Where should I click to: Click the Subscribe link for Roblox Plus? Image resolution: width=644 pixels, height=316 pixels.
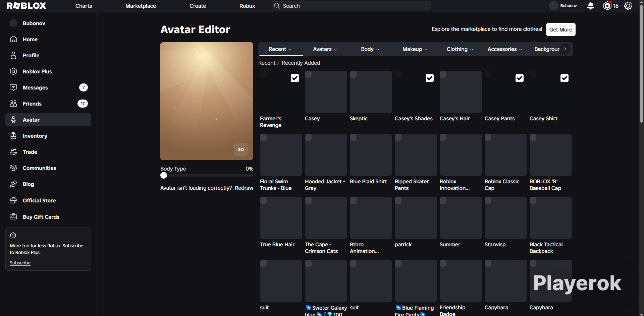click(20, 263)
